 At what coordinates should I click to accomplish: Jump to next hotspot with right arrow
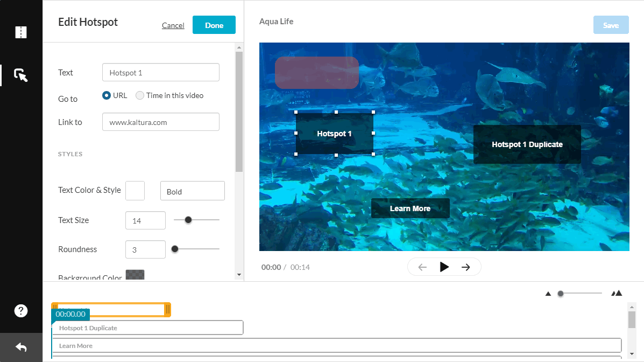coord(465,267)
